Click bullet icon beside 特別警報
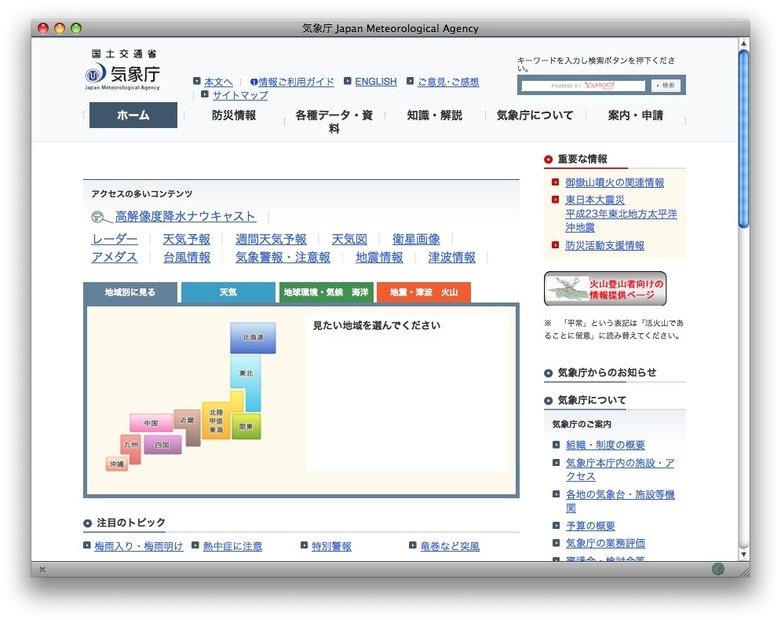Viewport: 781px width, 620px height. (304, 545)
